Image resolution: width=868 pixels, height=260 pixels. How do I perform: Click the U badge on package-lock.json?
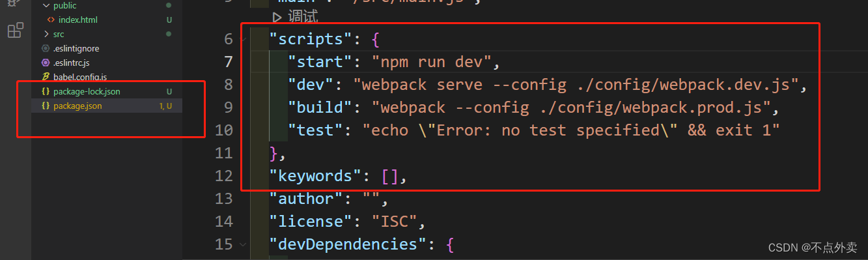pos(169,91)
